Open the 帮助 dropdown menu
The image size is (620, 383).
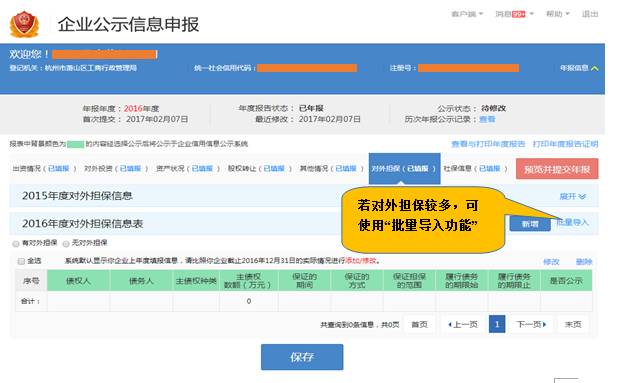tap(558, 14)
